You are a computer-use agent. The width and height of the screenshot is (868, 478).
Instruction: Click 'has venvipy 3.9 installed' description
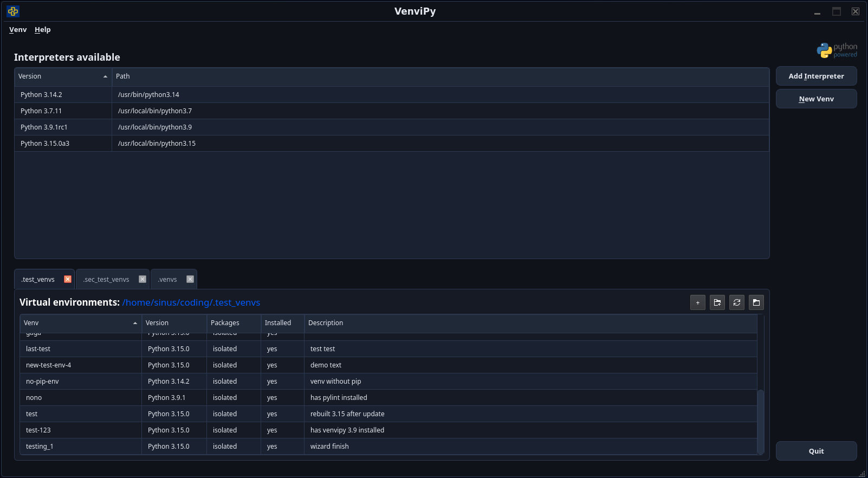click(x=530, y=430)
